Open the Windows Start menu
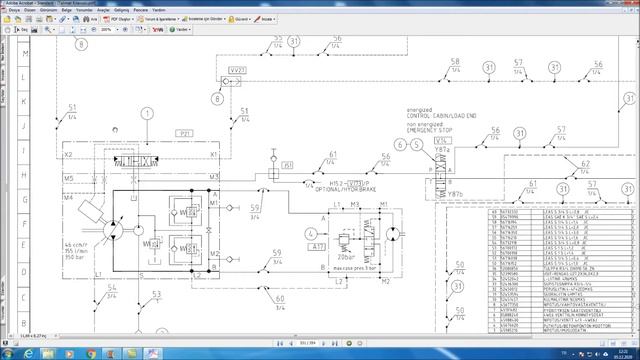This screenshot has height=360, width=640. tap(7, 353)
